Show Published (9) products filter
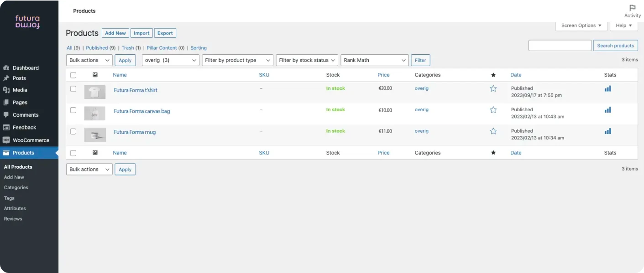Image resolution: width=644 pixels, height=273 pixels. 101,48
